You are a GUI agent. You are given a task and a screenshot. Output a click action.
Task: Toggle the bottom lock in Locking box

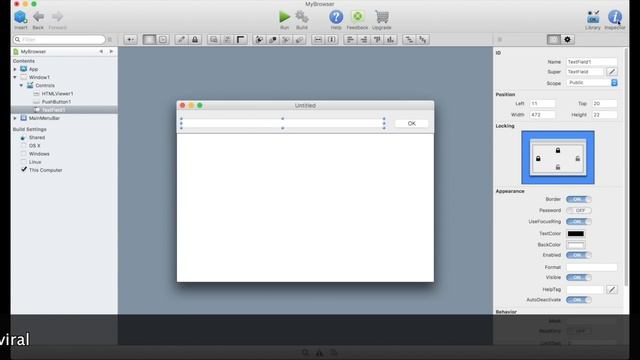point(558,167)
